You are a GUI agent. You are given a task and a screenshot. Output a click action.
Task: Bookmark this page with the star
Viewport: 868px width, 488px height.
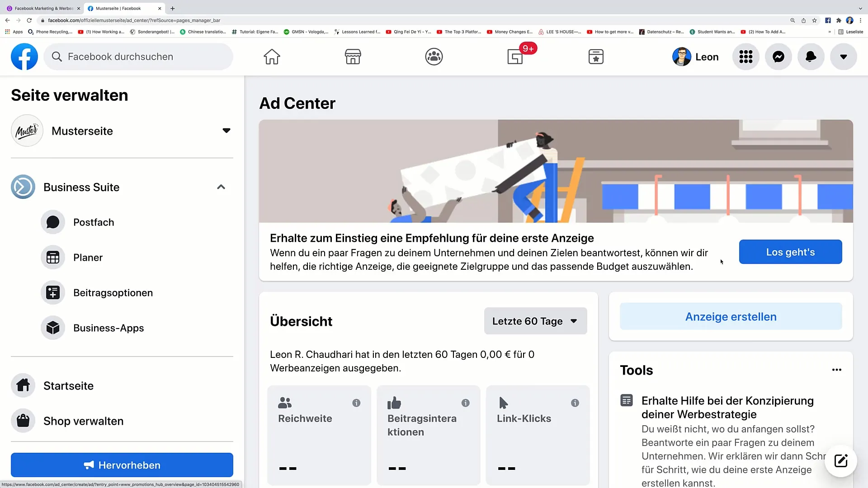pos(814,20)
